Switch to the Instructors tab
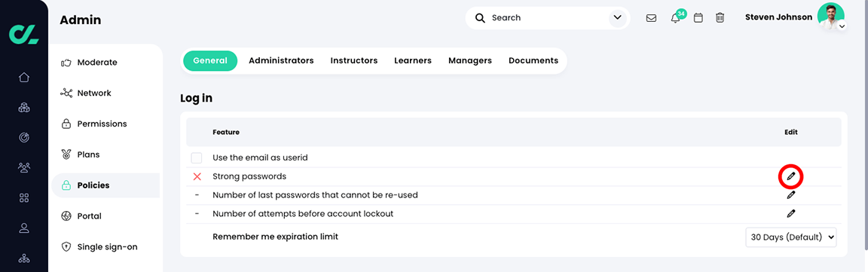This screenshot has width=868, height=272. 353,61
